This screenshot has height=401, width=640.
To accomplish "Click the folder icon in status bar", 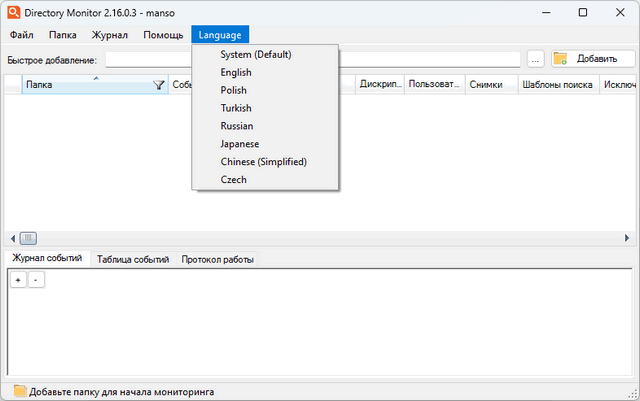I will tap(19, 391).
